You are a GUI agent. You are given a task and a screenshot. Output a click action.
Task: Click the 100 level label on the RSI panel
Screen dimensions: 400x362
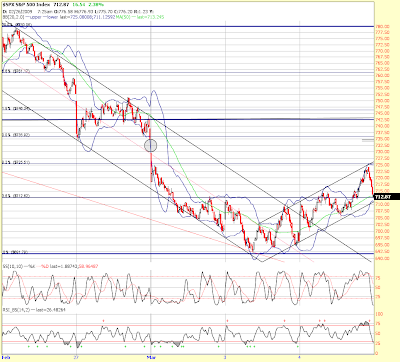379,314
